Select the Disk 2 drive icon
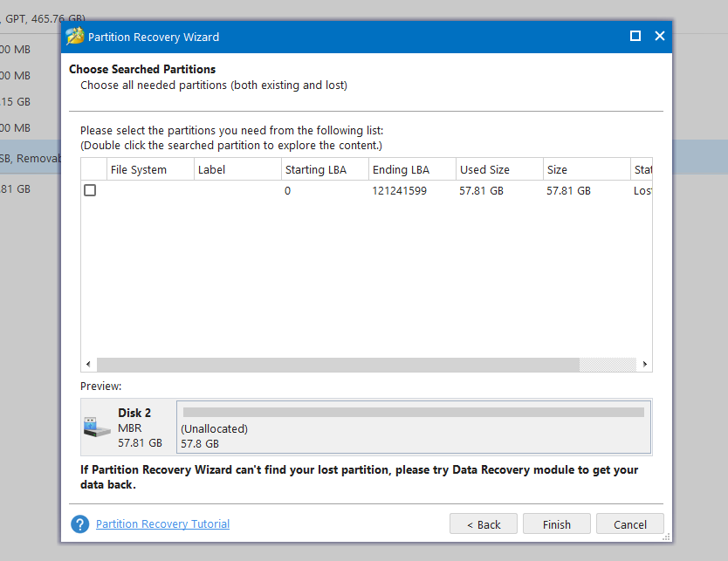728x561 pixels. [x=96, y=428]
